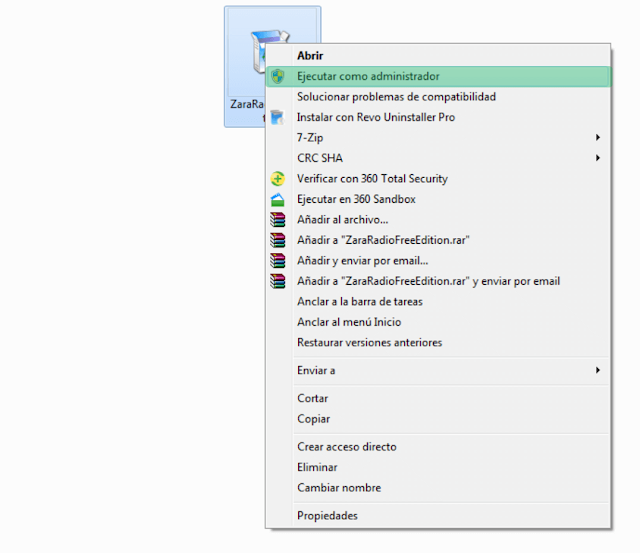Image resolution: width=640 pixels, height=553 pixels.
Task: Choose Cortar from the menu
Action: coord(438,398)
